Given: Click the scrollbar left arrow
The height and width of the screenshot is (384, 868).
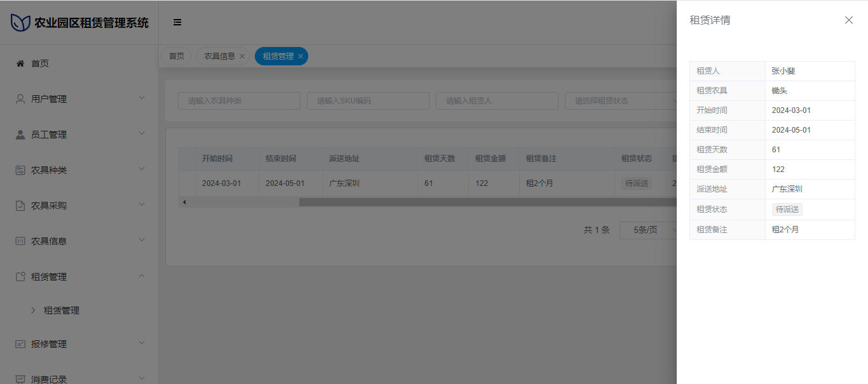Looking at the screenshot, I should (184, 202).
